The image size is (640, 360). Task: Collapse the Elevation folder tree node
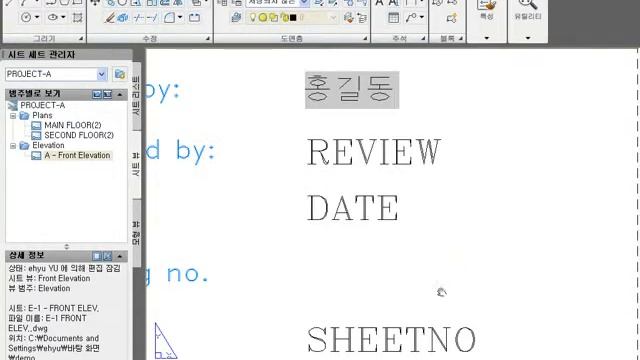tap(13, 146)
